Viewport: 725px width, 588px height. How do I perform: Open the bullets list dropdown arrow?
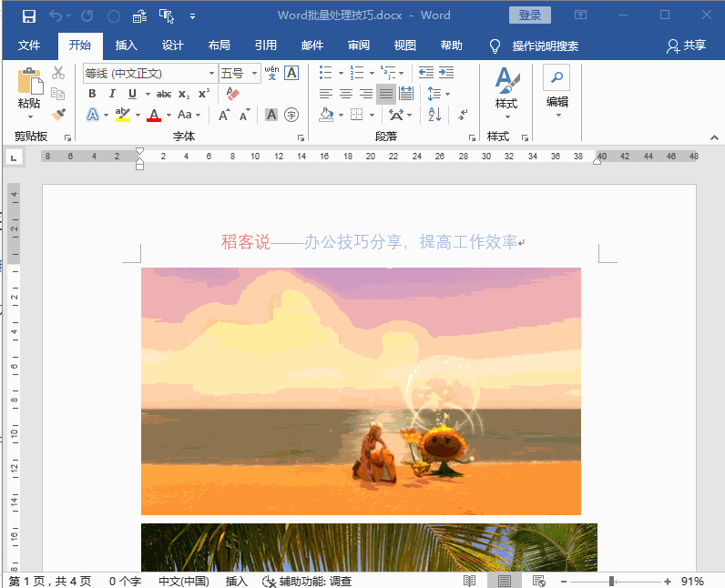click(x=341, y=73)
